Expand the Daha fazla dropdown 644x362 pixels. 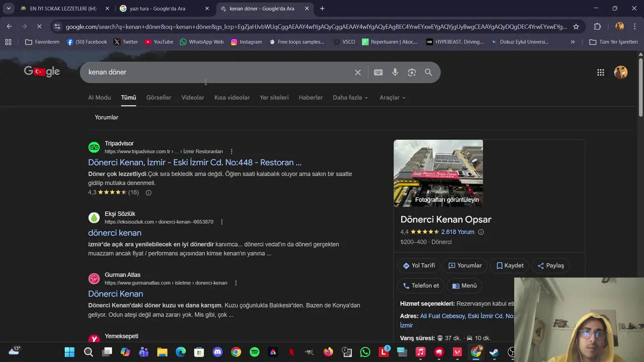point(350,98)
